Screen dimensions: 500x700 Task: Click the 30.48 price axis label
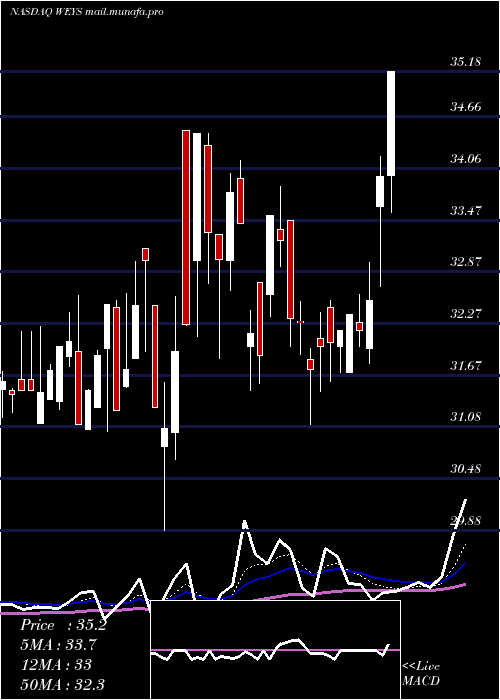point(466,469)
